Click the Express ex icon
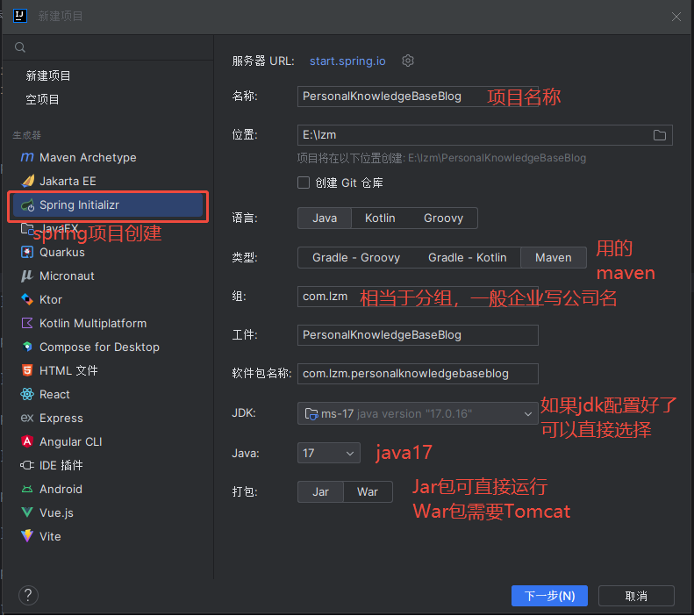This screenshot has width=694, height=616. click(27, 418)
